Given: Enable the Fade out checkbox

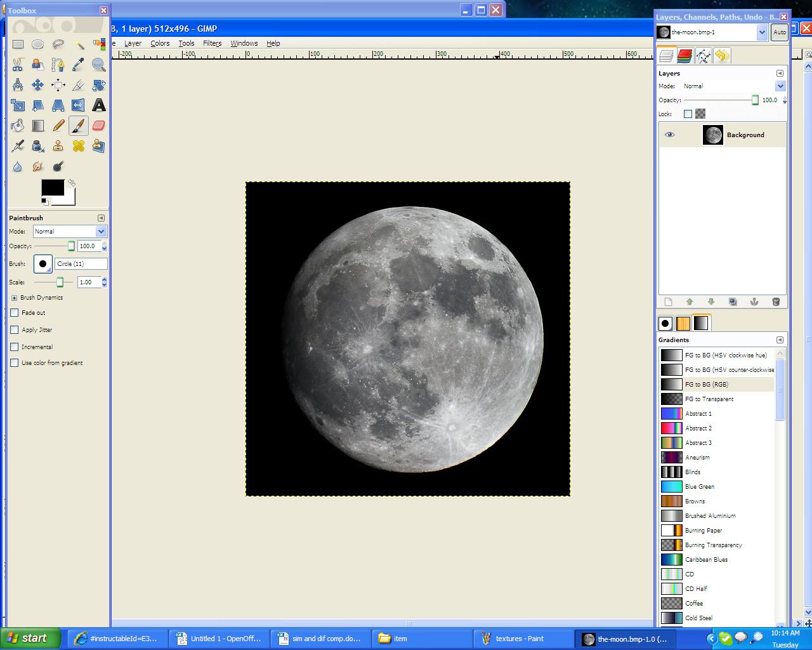Looking at the screenshot, I should 15,312.
